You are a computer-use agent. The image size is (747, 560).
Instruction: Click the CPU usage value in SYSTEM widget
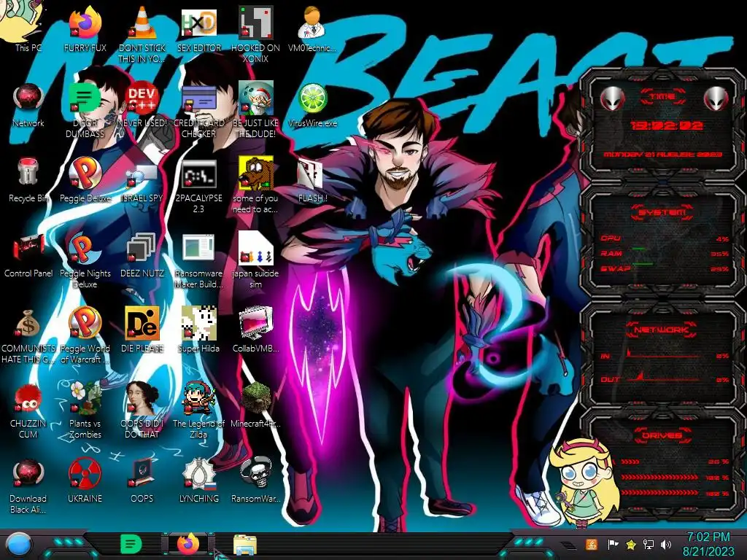coord(722,238)
